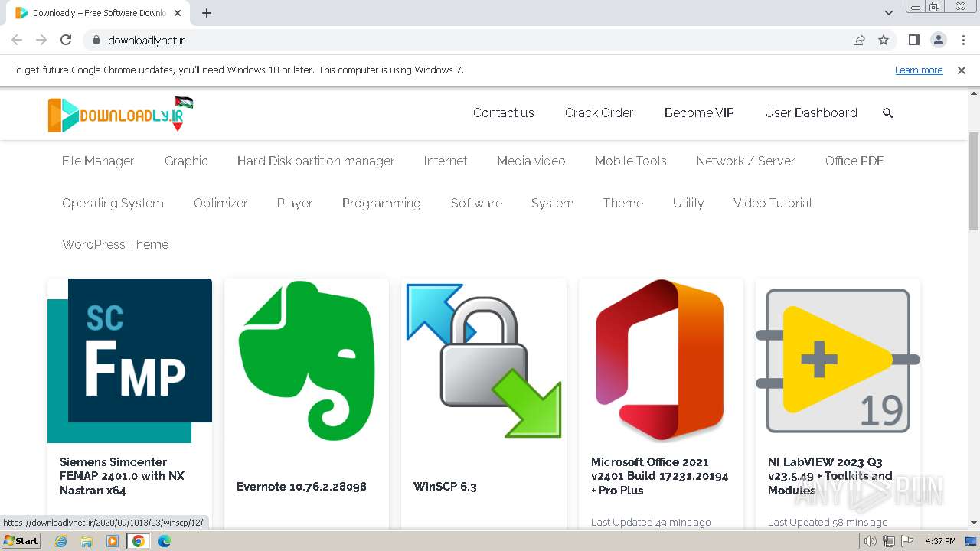The height and width of the screenshot is (551, 980).
Task: Reload the page with refresh icon
Action: 66,40
